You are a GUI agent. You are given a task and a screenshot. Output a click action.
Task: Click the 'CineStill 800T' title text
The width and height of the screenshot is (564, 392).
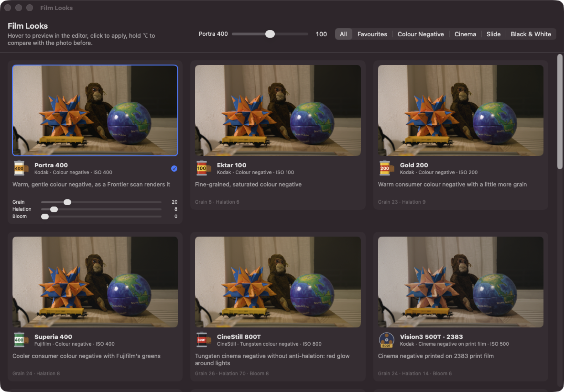[239, 337]
